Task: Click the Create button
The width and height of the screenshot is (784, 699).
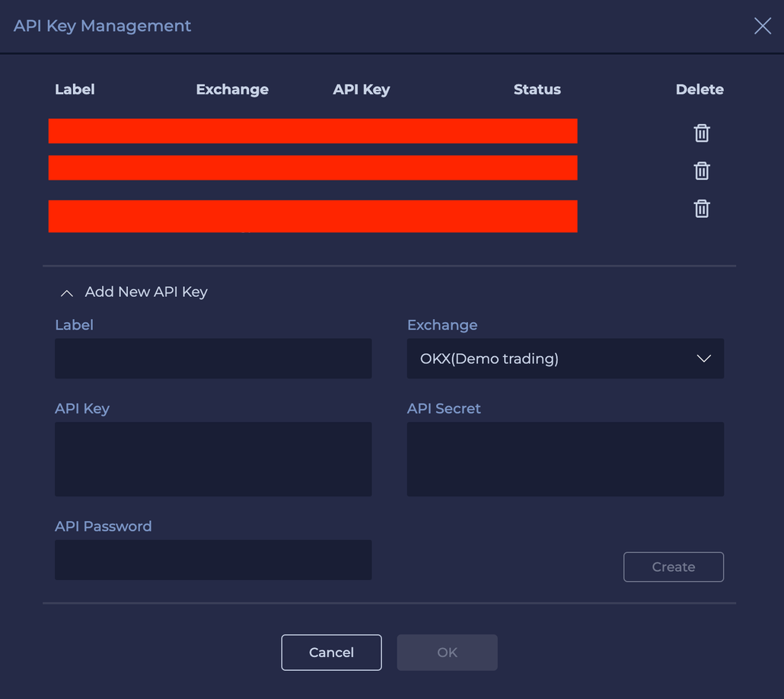Action: (673, 567)
